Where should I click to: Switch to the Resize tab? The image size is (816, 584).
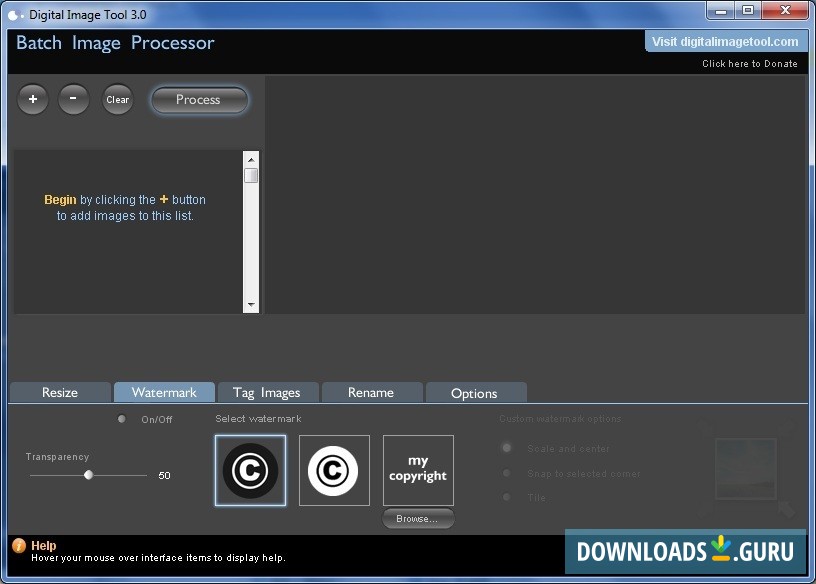[59, 392]
